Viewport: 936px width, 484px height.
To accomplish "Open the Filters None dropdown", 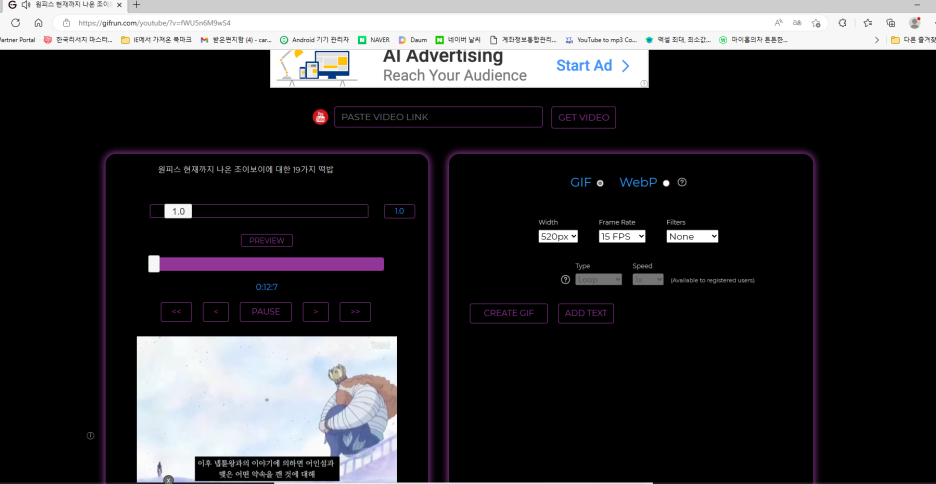I will 692,236.
